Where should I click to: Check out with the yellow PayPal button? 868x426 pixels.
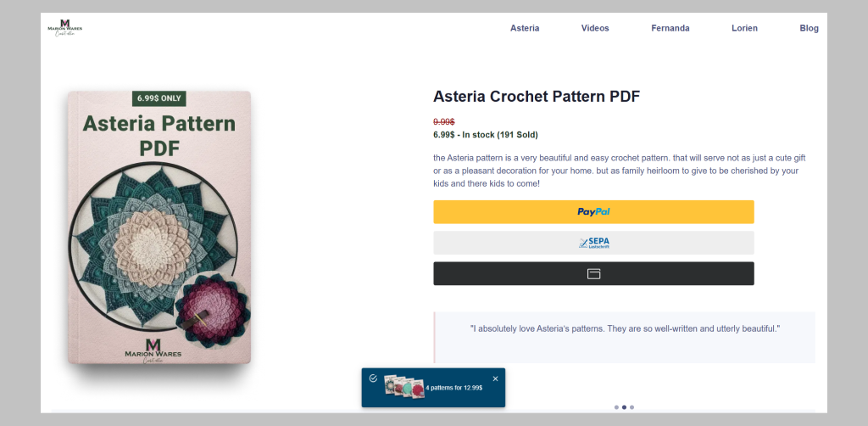click(x=593, y=212)
